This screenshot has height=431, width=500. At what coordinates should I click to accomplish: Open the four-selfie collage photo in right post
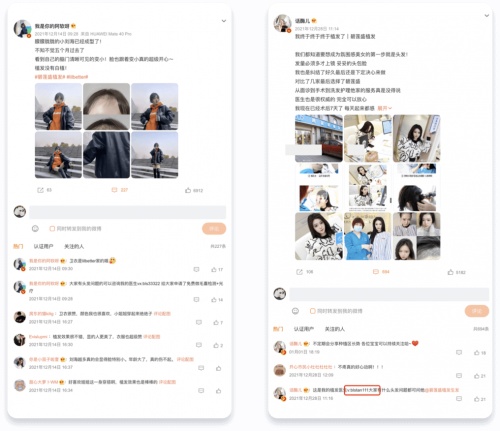[x=416, y=236]
